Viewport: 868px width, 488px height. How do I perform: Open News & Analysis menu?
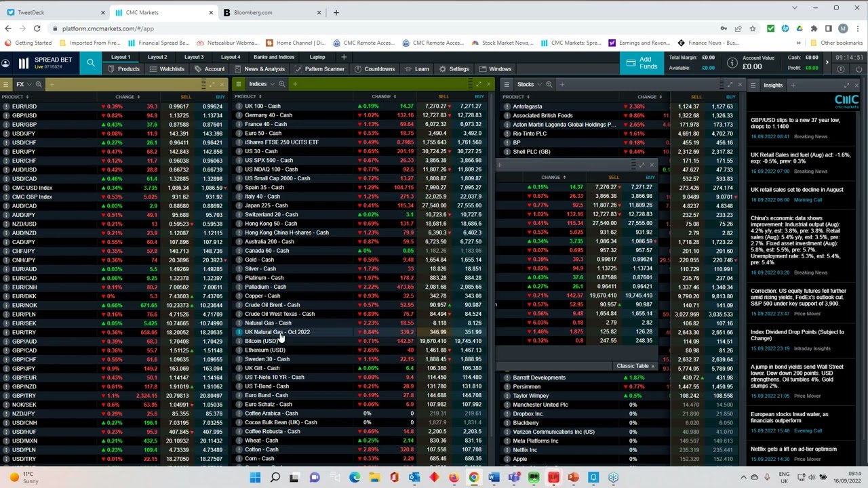260,69
